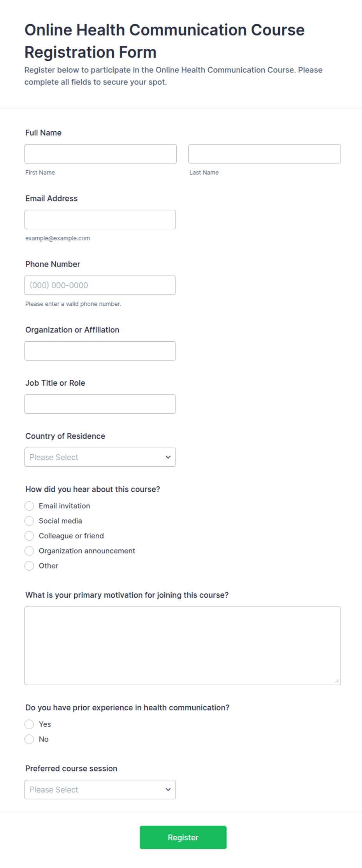362x868 pixels.
Task: Click the green Register button
Action: (183, 837)
